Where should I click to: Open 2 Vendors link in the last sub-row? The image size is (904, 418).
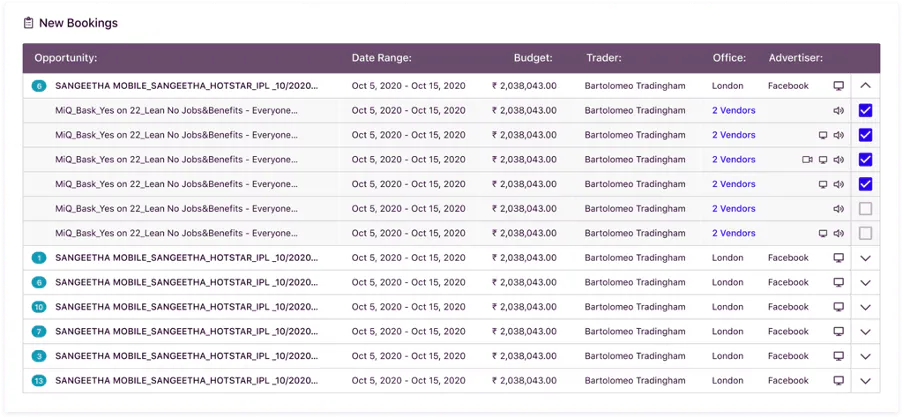[x=733, y=234]
